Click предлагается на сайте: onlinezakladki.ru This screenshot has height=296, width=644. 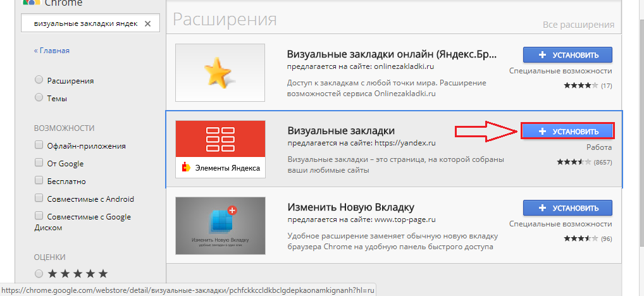point(361,66)
